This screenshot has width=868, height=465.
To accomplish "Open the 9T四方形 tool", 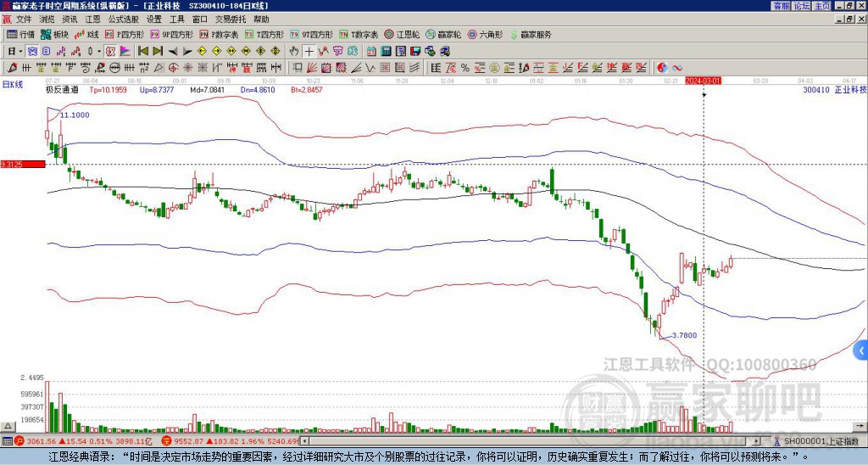I will coord(312,34).
